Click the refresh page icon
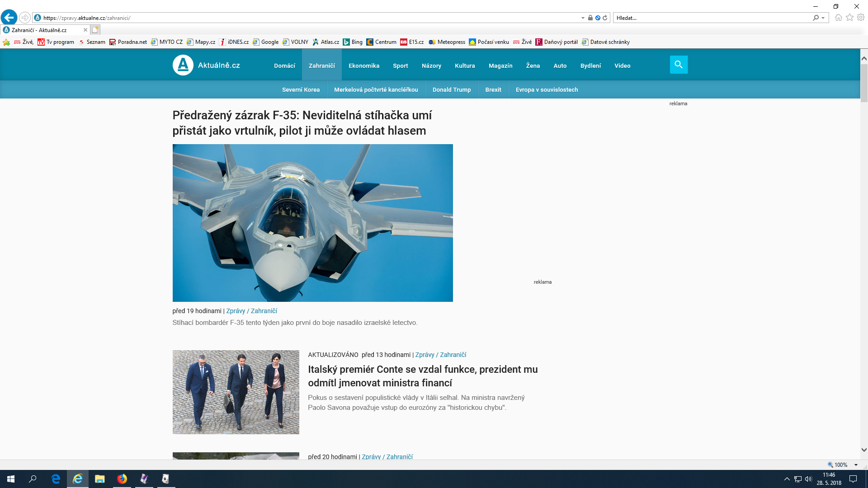Image resolution: width=868 pixels, height=488 pixels. click(605, 18)
